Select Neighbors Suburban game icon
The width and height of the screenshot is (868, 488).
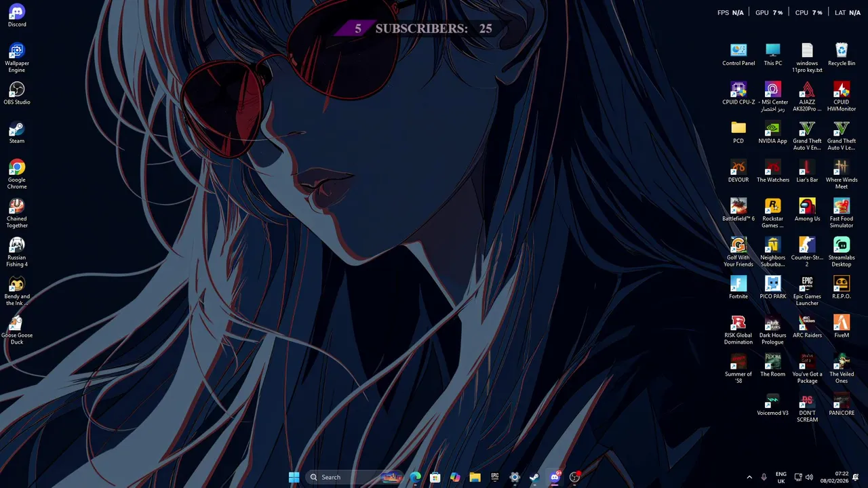773,251
